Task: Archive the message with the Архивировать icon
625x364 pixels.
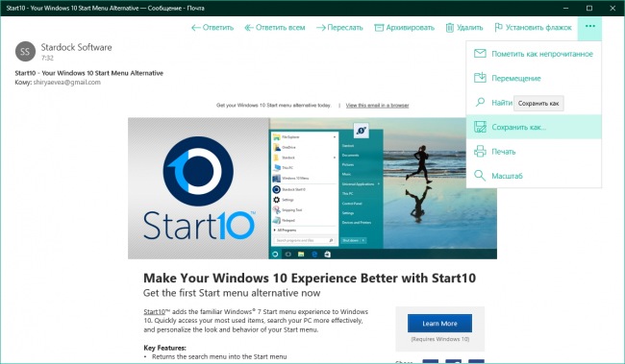Action: coord(379,28)
